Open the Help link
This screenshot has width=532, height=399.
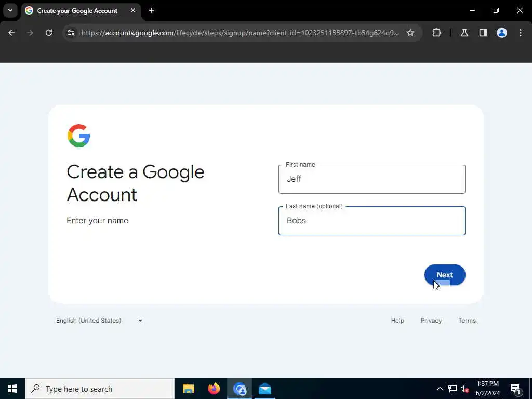pos(397,320)
